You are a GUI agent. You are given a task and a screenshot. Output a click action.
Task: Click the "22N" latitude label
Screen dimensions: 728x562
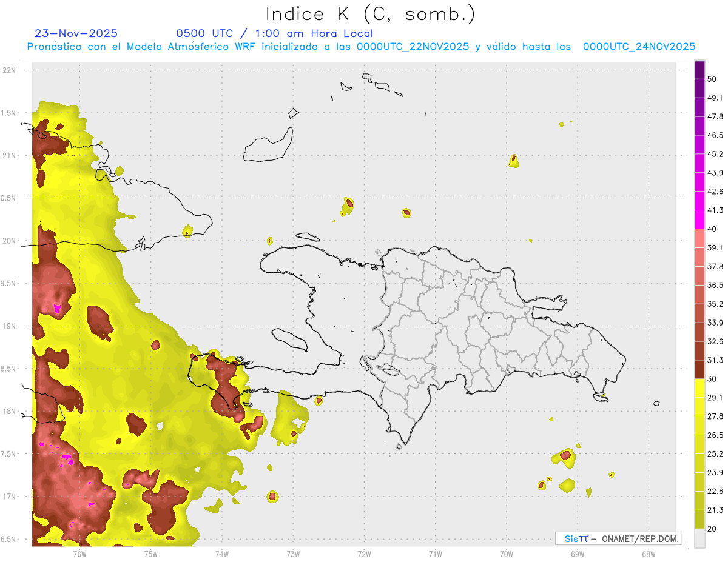[x=10, y=70]
